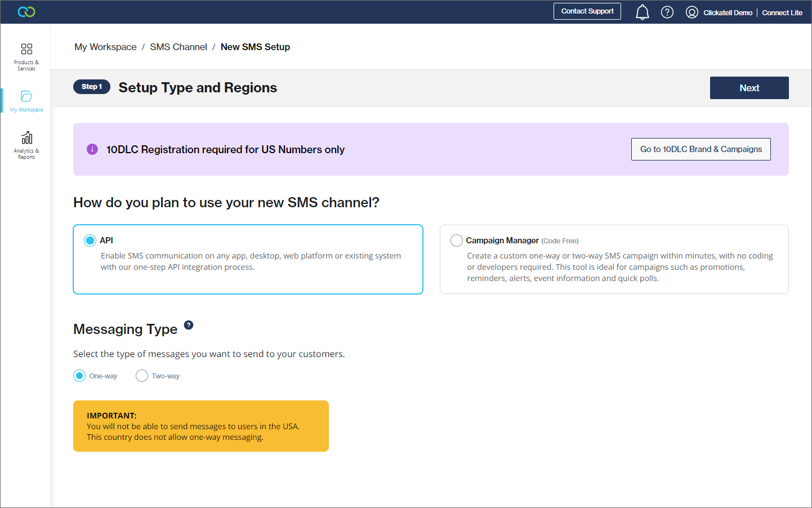Select the Campaign Manager radio option
The width and height of the screenshot is (812, 508).
tap(457, 240)
